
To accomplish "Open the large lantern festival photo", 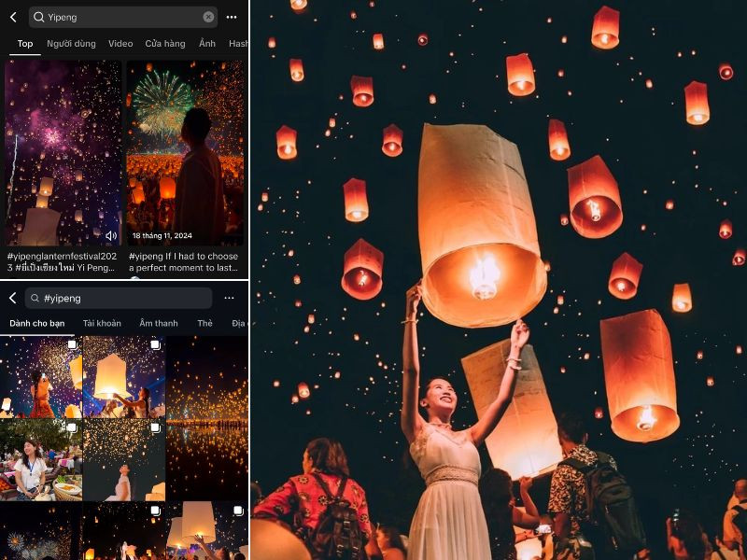I will pyautogui.click(x=499, y=280).
